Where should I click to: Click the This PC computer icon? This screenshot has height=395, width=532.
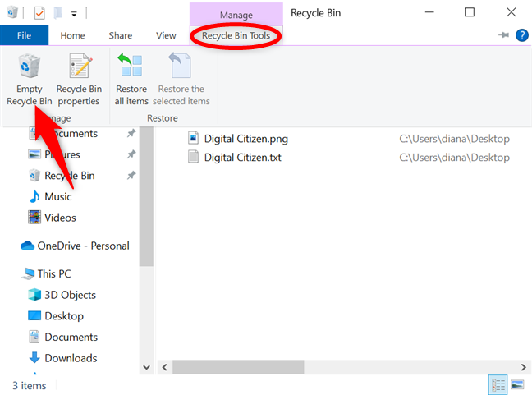[x=28, y=273]
